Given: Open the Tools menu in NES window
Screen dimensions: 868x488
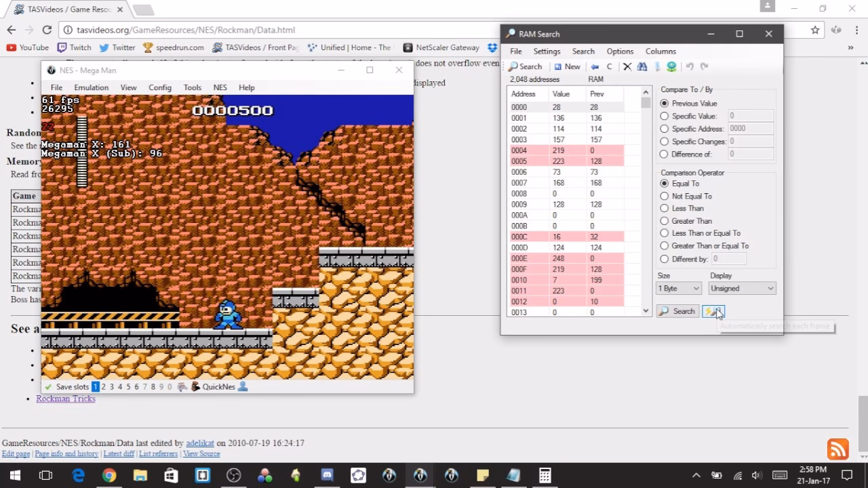Looking at the screenshot, I should pyautogui.click(x=193, y=87).
